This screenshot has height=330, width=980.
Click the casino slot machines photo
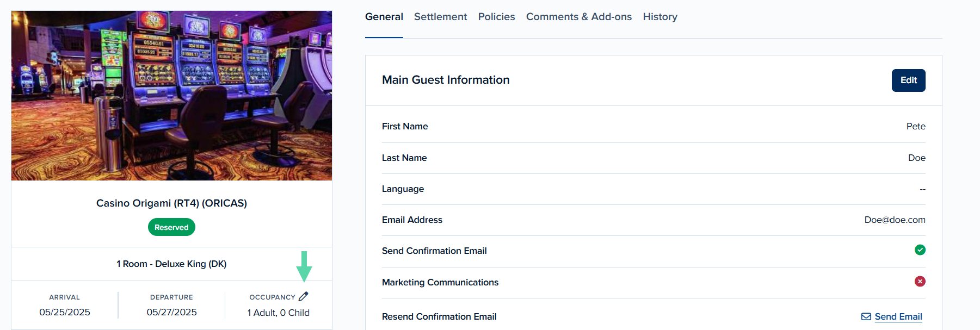[x=171, y=96]
